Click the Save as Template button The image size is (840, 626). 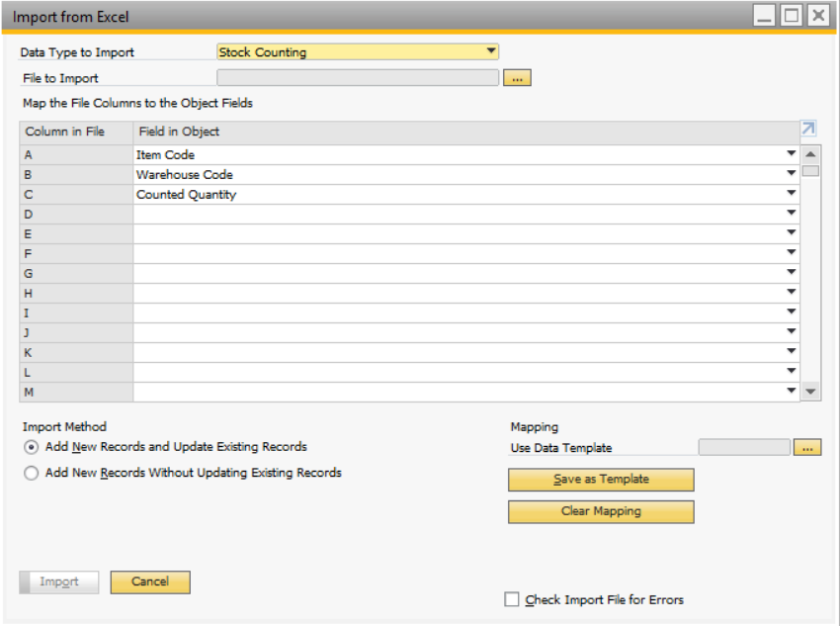tap(601, 480)
